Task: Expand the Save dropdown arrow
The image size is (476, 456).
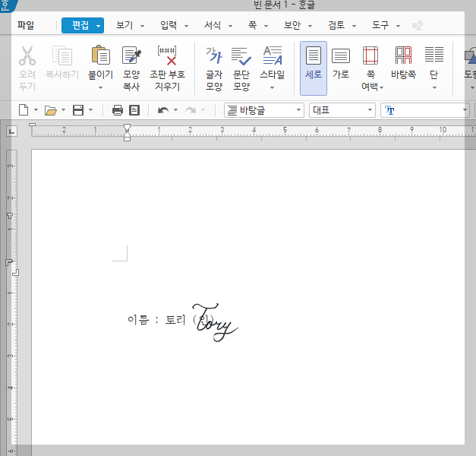Action: click(90, 110)
